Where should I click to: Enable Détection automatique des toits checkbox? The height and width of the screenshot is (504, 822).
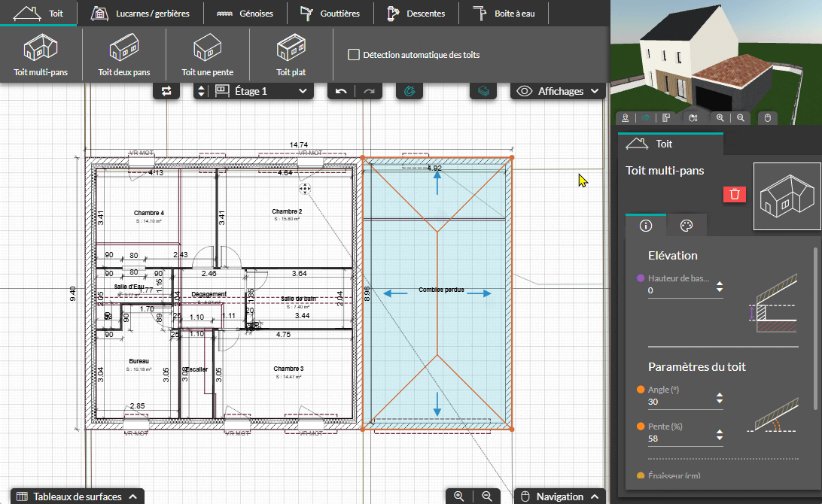click(353, 55)
